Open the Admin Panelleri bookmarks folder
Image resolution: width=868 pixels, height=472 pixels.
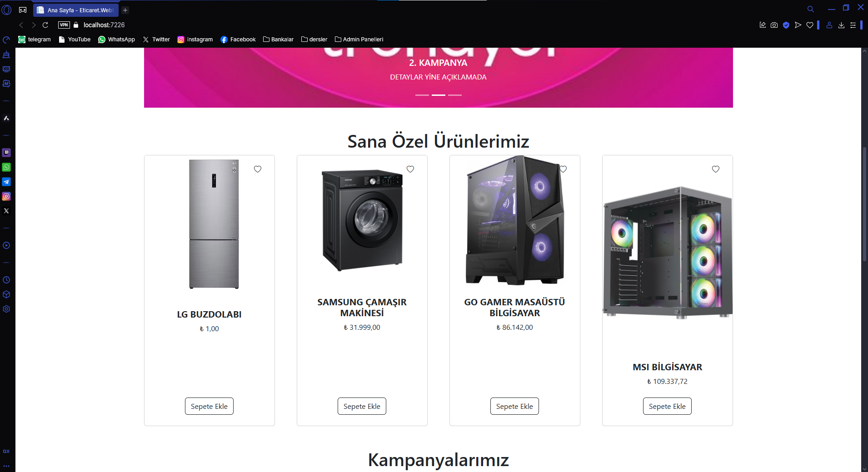pos(359,40)
